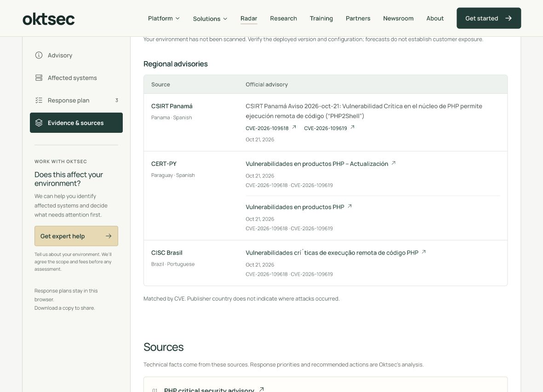Click external-link icon after CISC Brasil advisory
543x392 pixels.
423,251
